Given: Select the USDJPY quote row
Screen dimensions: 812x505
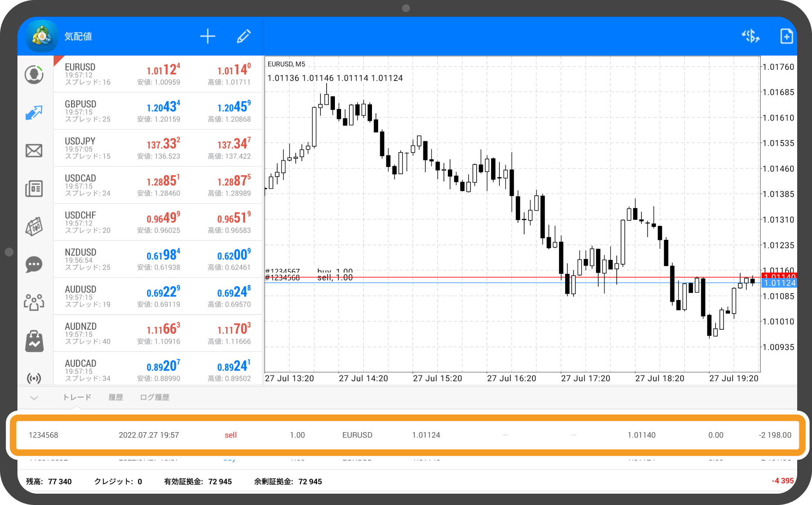Looking at the screenshot, I should [158, 148].
